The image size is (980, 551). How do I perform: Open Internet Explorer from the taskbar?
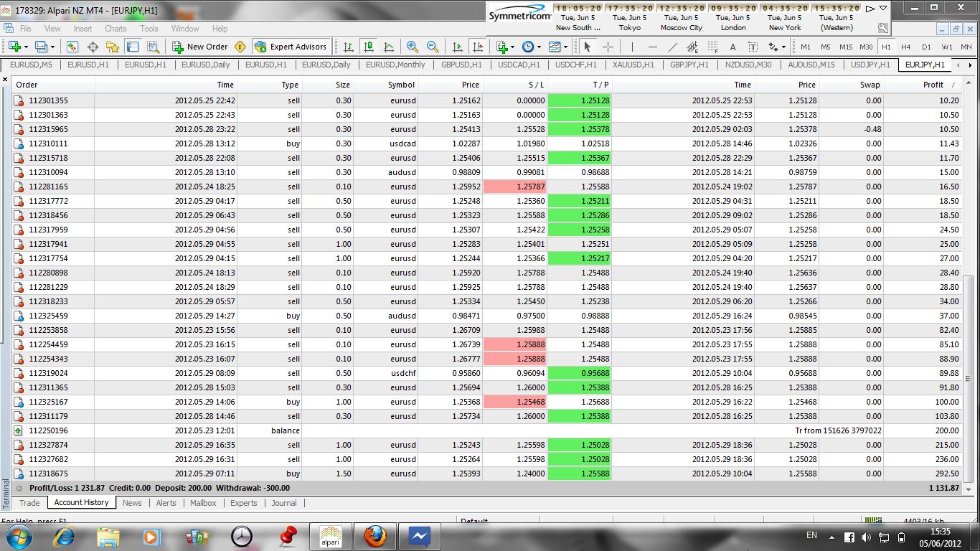[x=65, y=536]
